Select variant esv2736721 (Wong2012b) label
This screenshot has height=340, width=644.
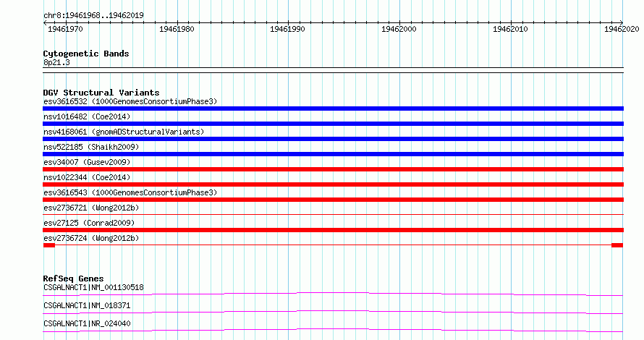[x=91, y=208]
